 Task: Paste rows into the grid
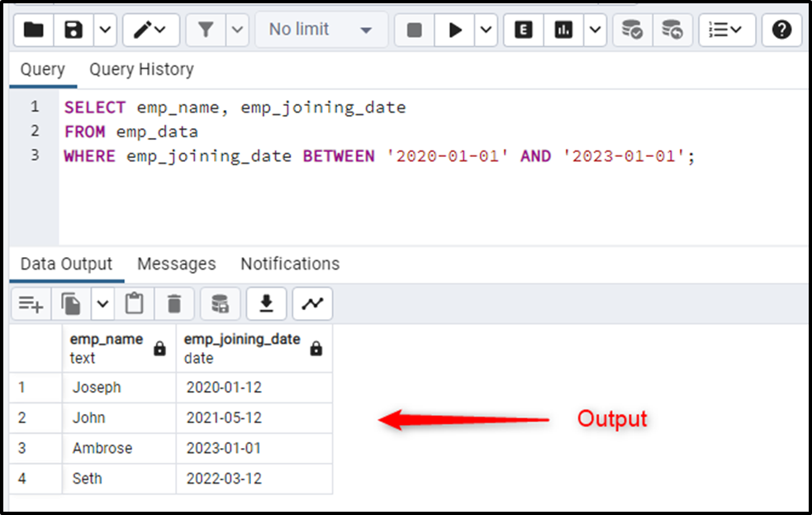pos(134,303)
